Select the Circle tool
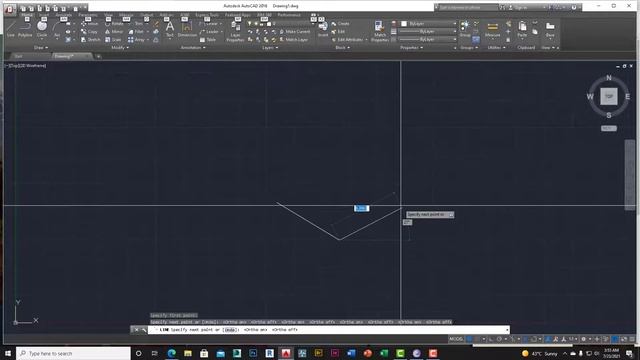This screenshot has height=360, width=640. tap(42, 29)
